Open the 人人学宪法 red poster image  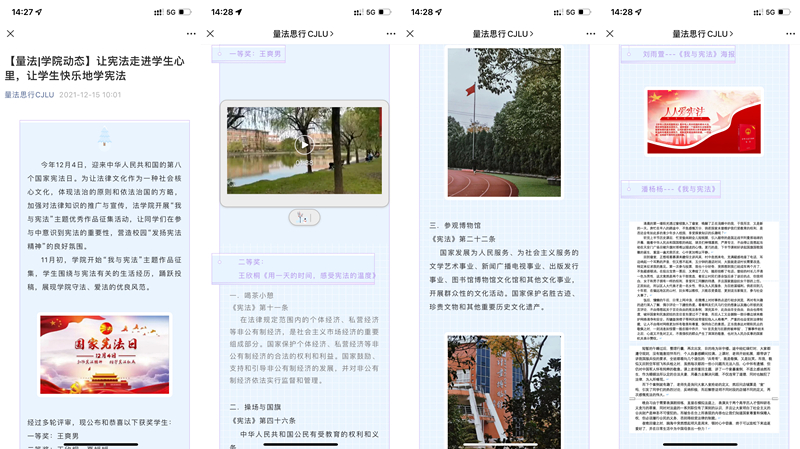tap(704, 121)
